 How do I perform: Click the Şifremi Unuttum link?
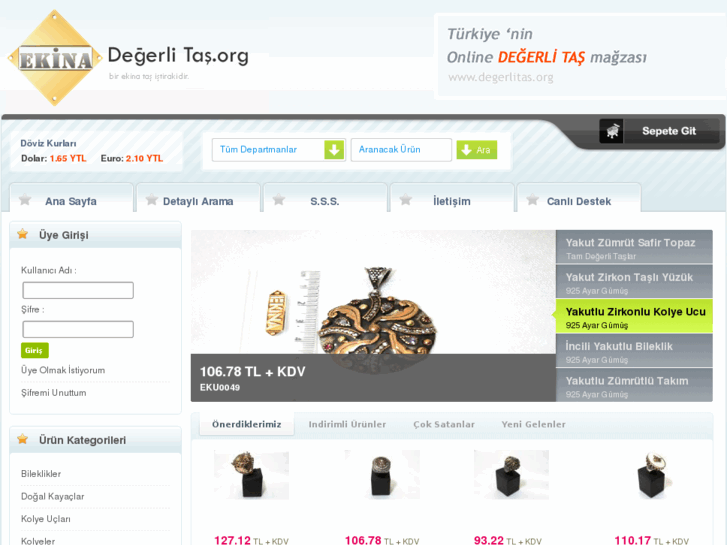(54, 393)
